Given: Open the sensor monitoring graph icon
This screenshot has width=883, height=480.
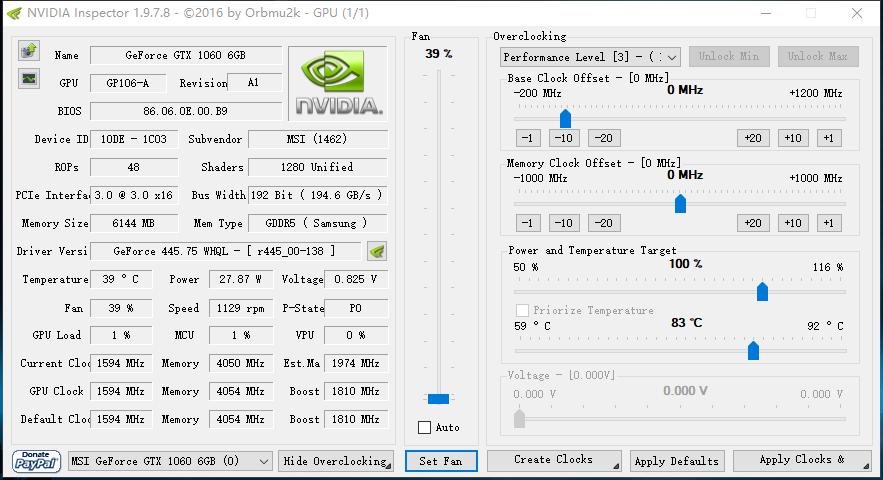Looking at the screenshot, I should pos(28,79).
